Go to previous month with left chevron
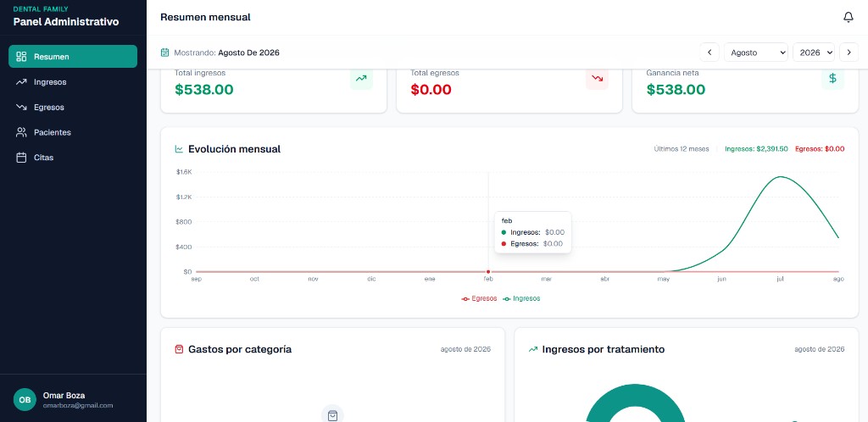Screen dimensions: 868x422 pos(709,53)
